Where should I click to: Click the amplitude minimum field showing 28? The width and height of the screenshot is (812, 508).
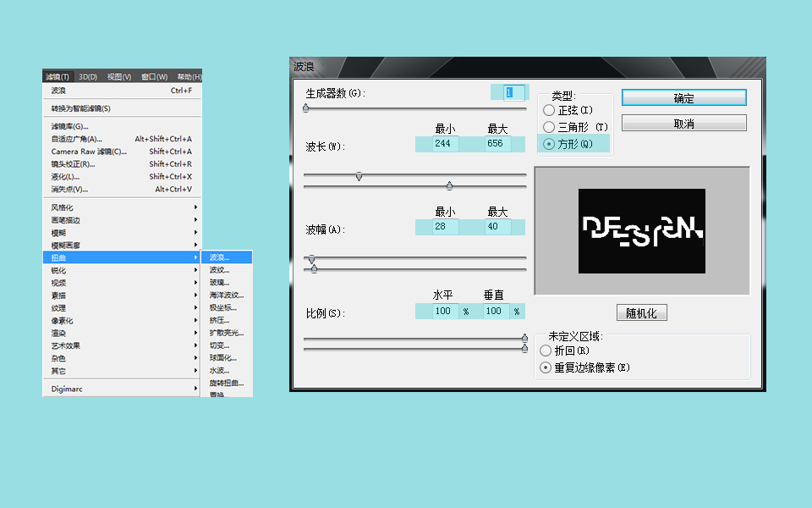click(x=445, y=227)
